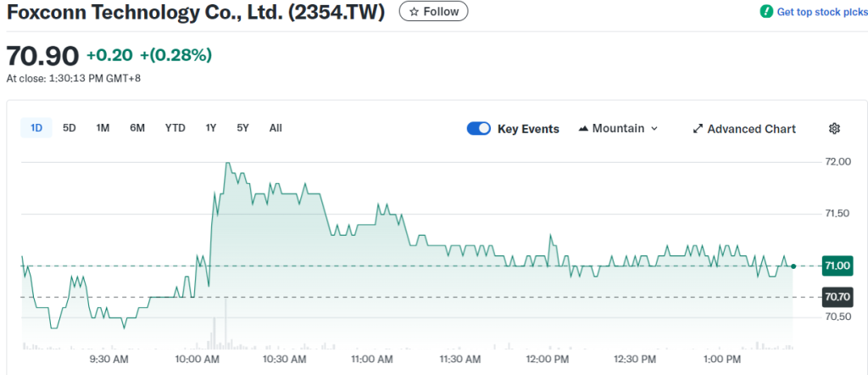Switch to the 1M range tab
Image resolution: width=868 pixels, height=375 pixels.
pyautogui.click(x=103, y=128)
